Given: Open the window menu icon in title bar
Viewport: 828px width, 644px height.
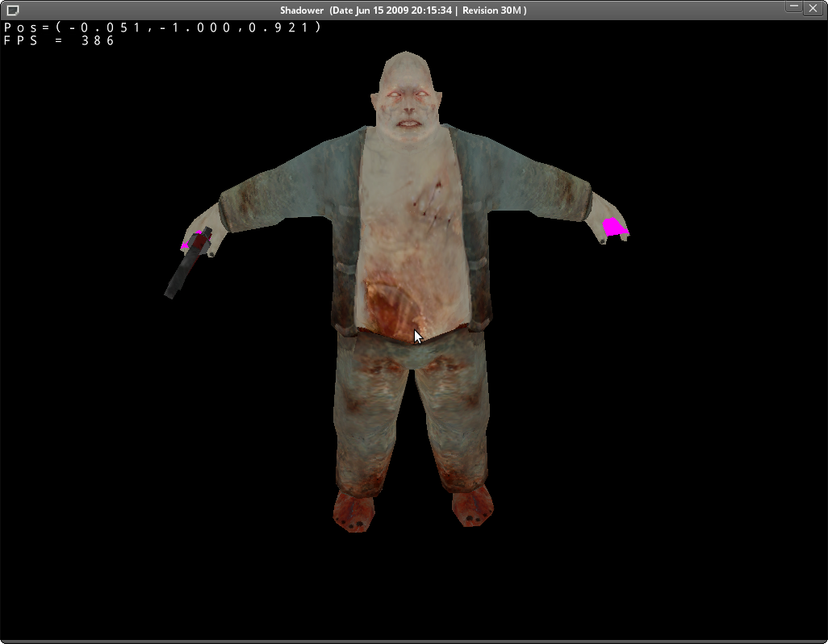Looking at the screenshot, I should pos(13,10).
